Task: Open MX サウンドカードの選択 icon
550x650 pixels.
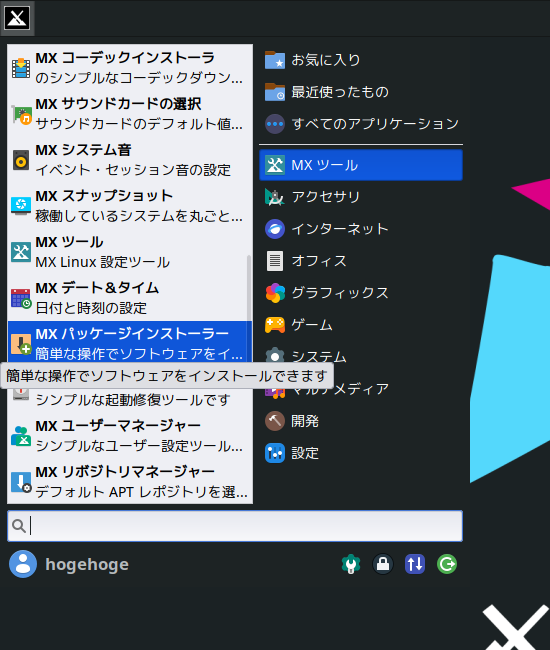Action: pos(21,114)
